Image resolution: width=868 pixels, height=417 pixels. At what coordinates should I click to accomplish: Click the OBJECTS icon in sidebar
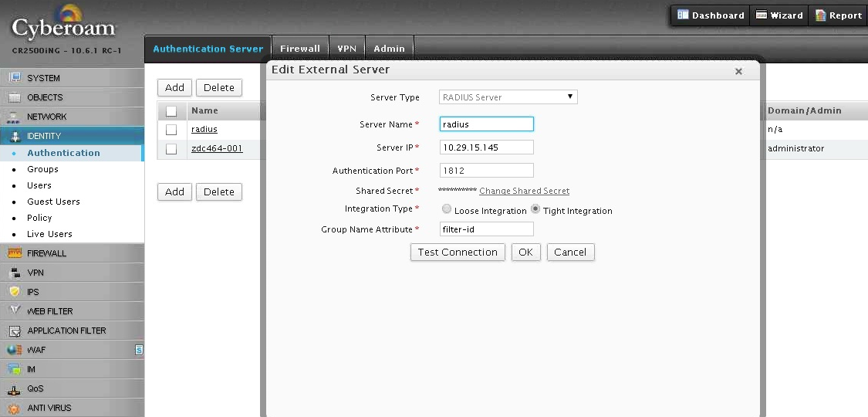click(14, 97)
